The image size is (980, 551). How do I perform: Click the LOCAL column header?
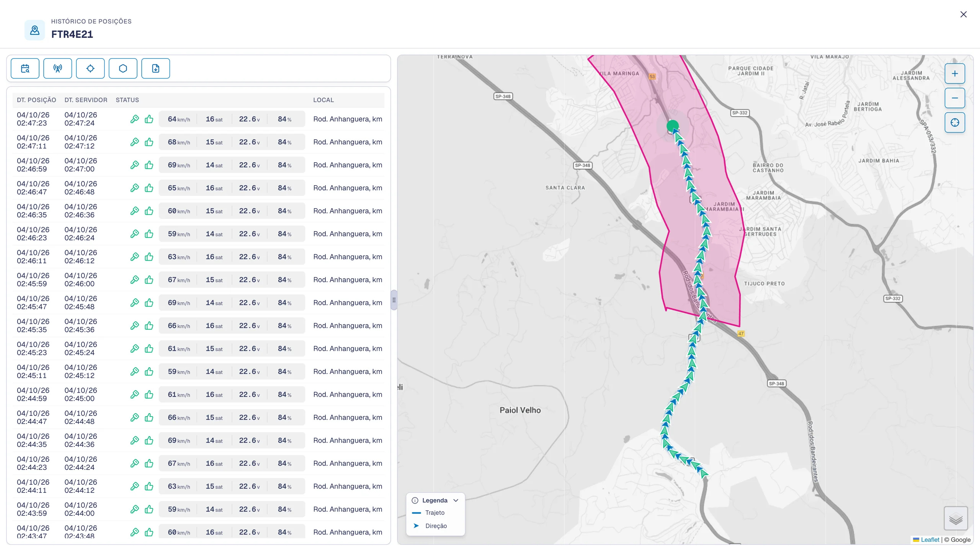click(x=323, y=100)
